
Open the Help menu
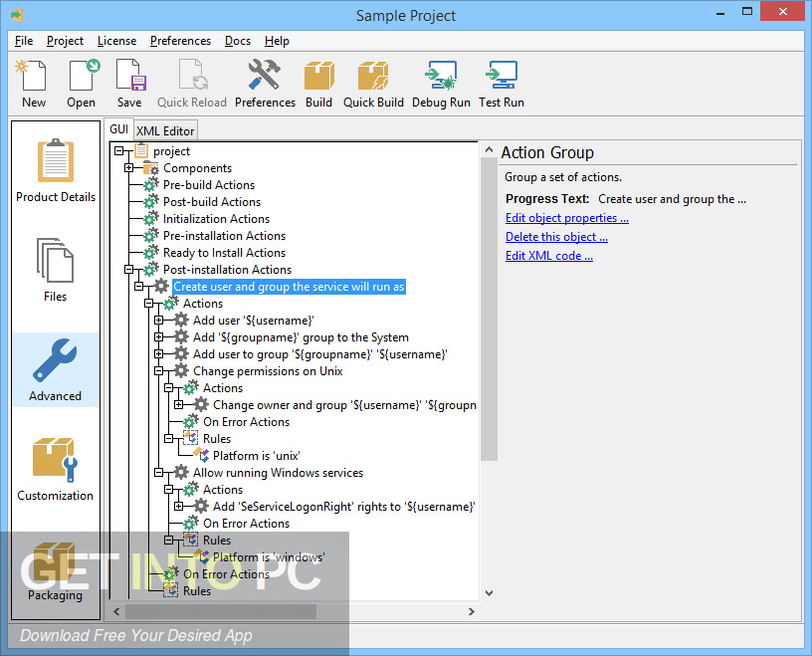point(277,41)
